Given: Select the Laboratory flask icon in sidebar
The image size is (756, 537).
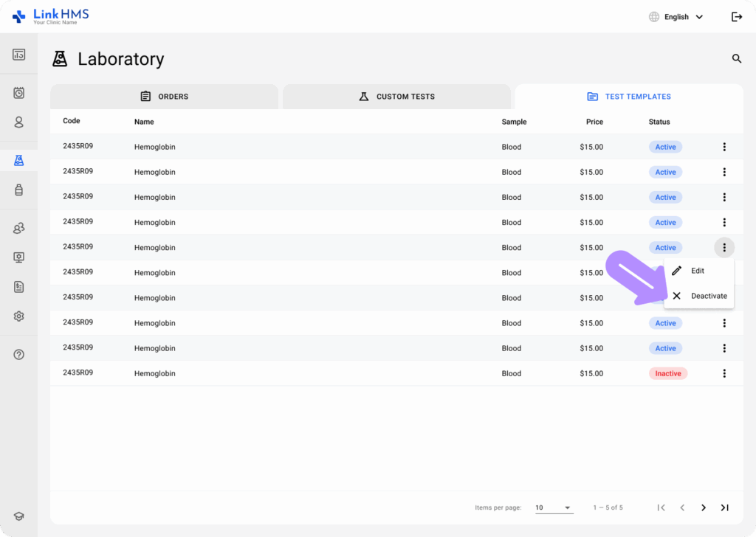Looking at the screenshot, I should pyautogui.click(x=18, y=160).
